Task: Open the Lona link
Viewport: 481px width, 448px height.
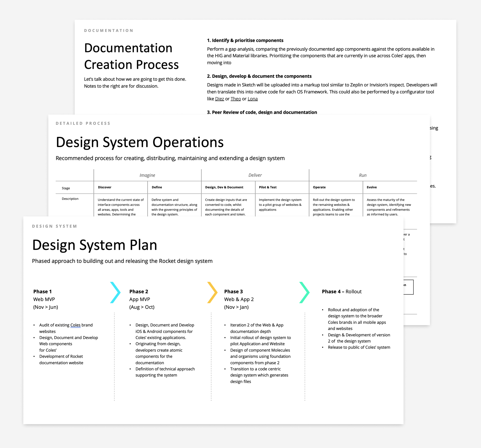Action: click(252, 99)
